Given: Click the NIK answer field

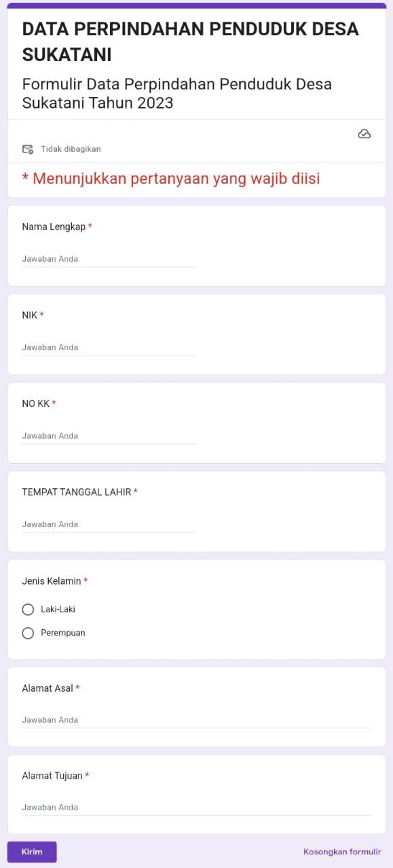Looking at the screenshot, I should [109, 347].
